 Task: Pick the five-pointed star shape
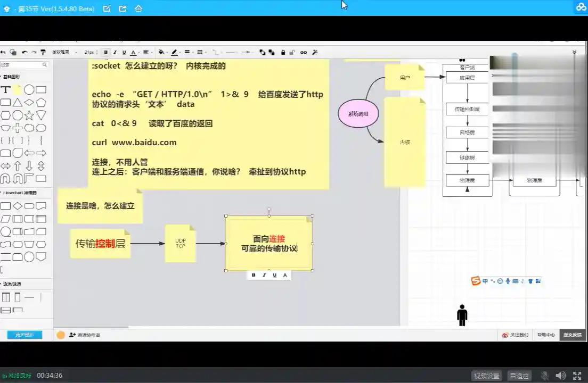(29, 115)
